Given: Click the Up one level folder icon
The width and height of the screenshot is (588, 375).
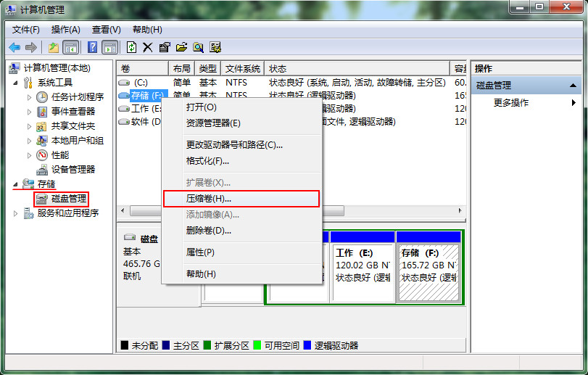Looking at the screenshot, I should pos(54,47).
